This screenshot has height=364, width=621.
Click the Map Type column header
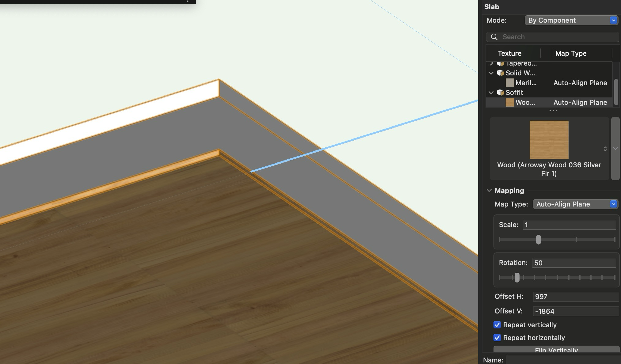click(x=571, y=53)
